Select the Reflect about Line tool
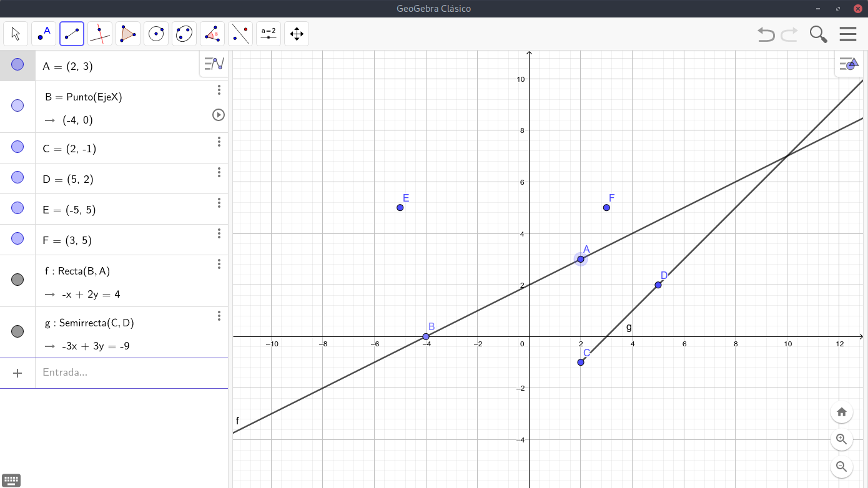868x488 pixels. (x=240, y=34)
